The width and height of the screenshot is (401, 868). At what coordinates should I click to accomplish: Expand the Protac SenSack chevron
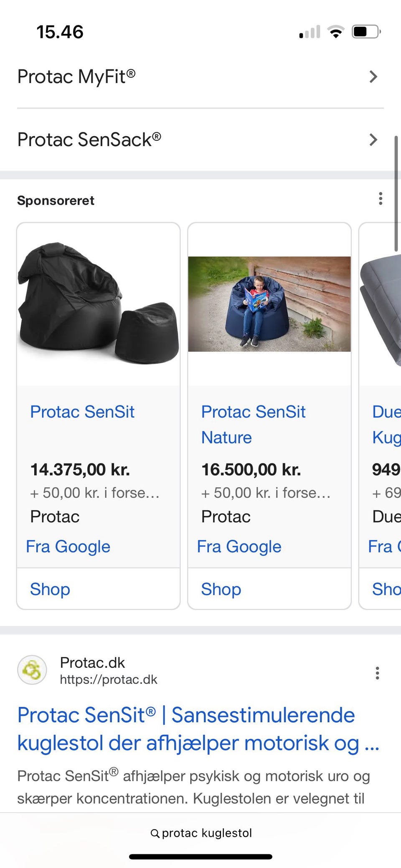[x=373, y=139]
